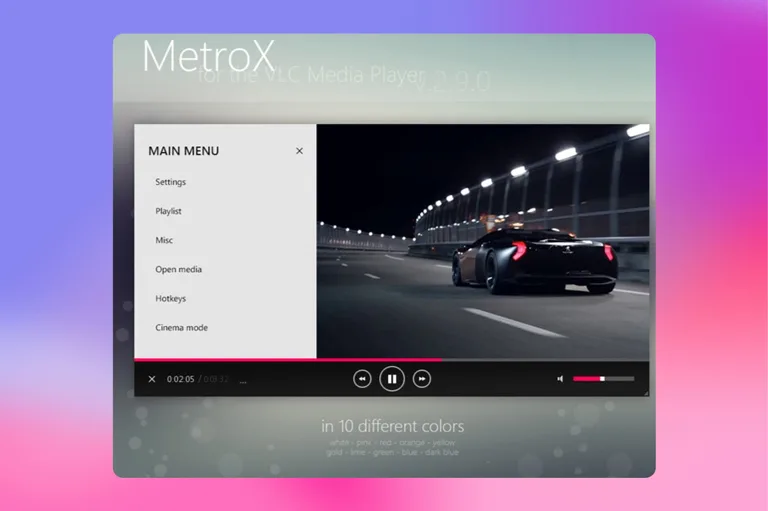
Task: Click the video playback area
Action: point(483,241)
